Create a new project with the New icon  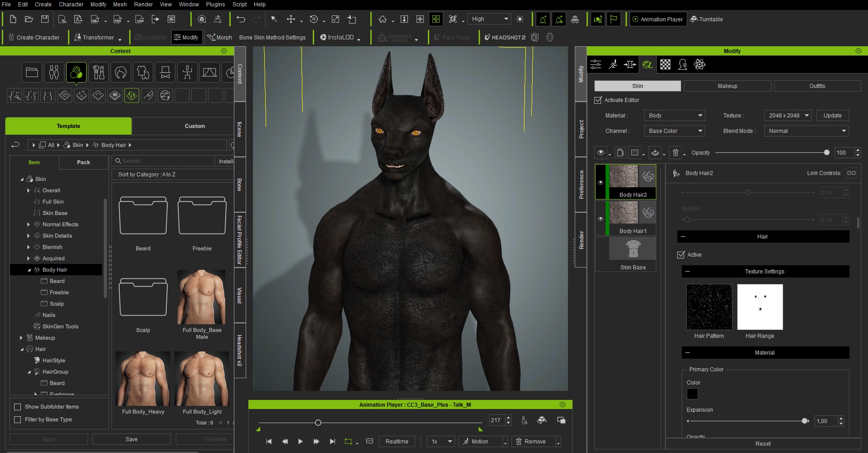[x=13, y=19]
